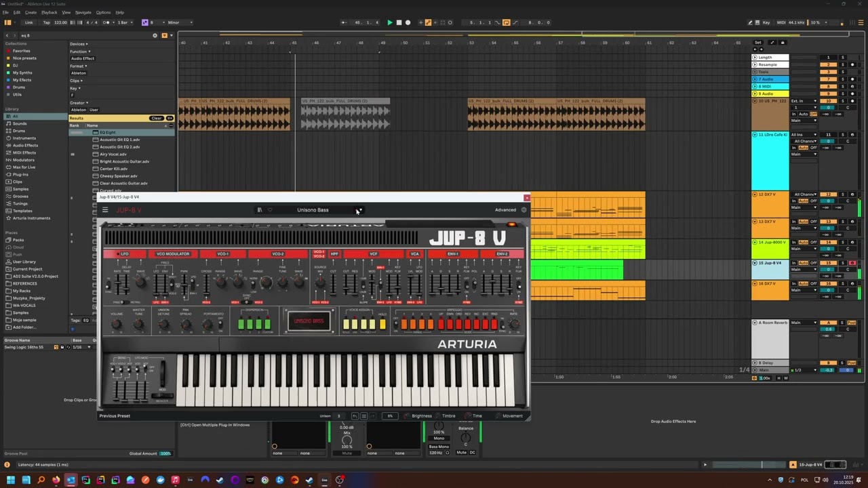Open the Jup-8 V preset library icon
Viewport: 868px width, 488px height.
coord(259,210)
